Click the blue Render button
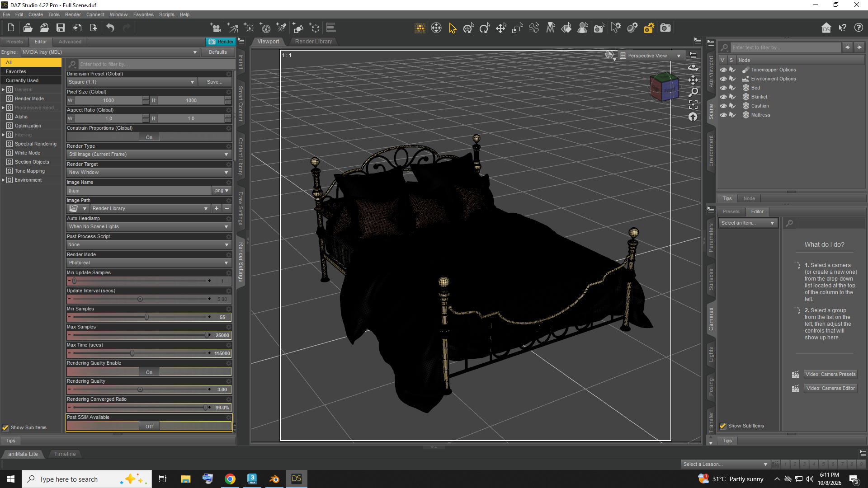Image resolution: width=868 pixels, height=488 pixels. [221, 42]
